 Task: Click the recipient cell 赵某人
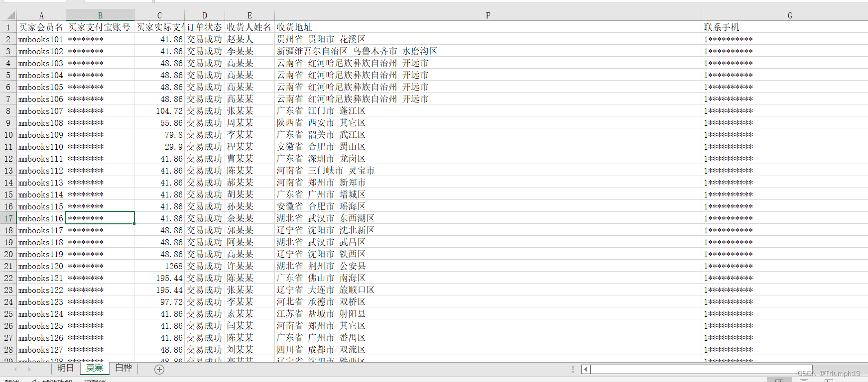(x=249, y=39)
